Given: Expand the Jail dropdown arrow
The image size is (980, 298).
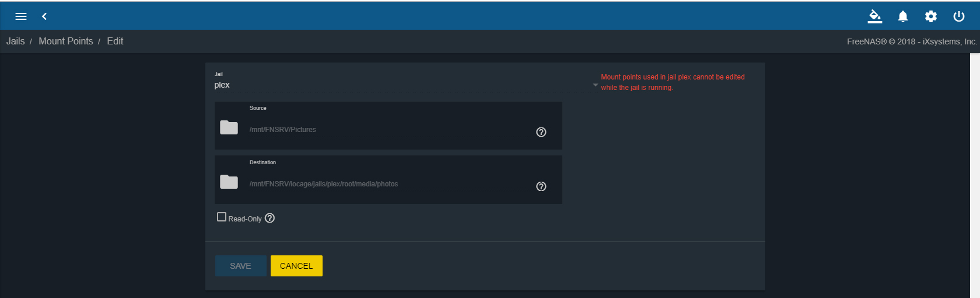Looking at the screenshot, I should coord(596,85).
